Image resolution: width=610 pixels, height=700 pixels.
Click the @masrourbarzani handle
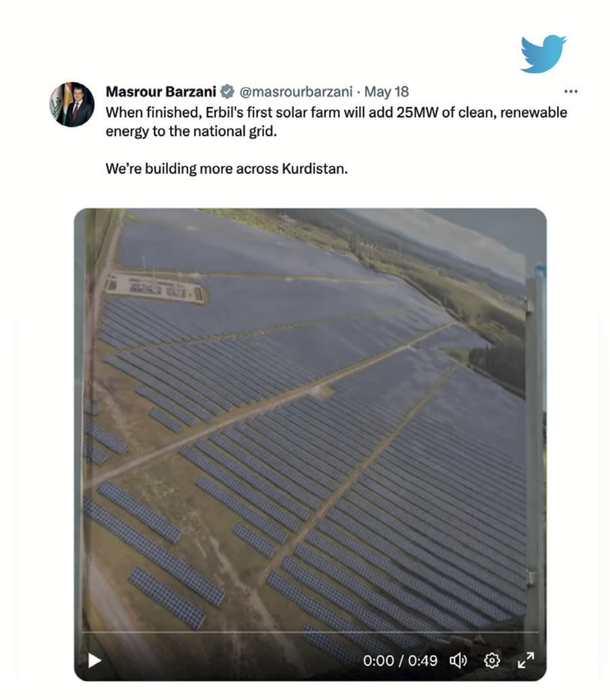coord(296,92)
